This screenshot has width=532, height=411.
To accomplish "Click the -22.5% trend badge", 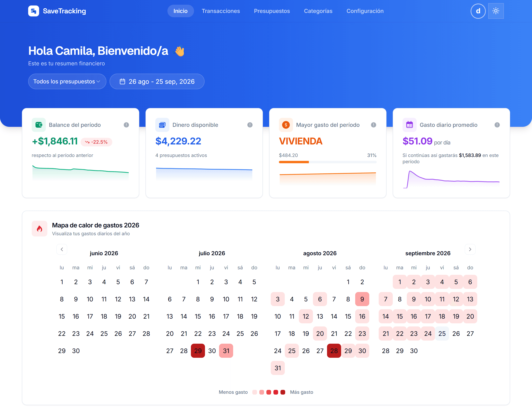I will [x=96, y=142].
